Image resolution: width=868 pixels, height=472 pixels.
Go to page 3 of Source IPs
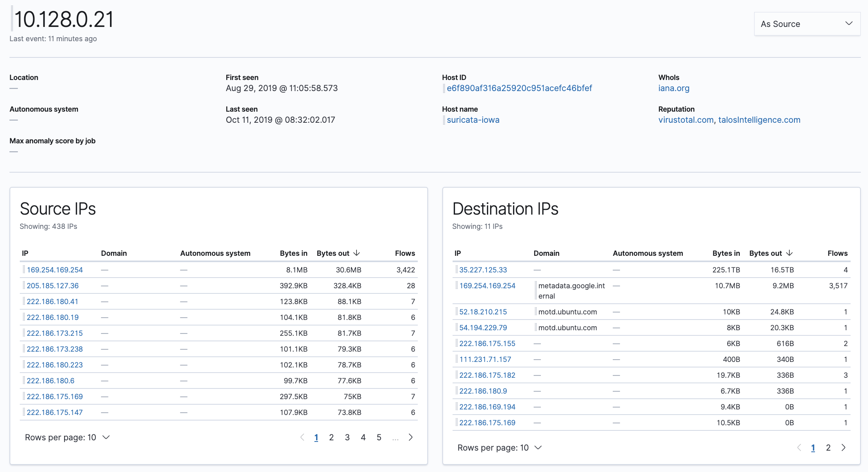(347, 437)
